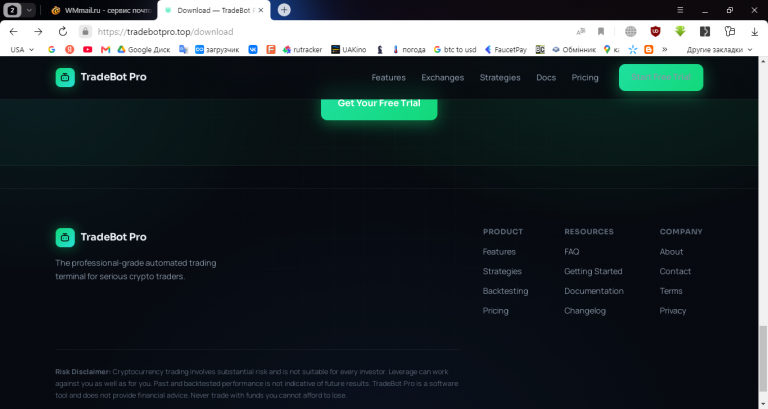Open the Google bookmark icon
The image size is (768, 409).
click(51, 49)
